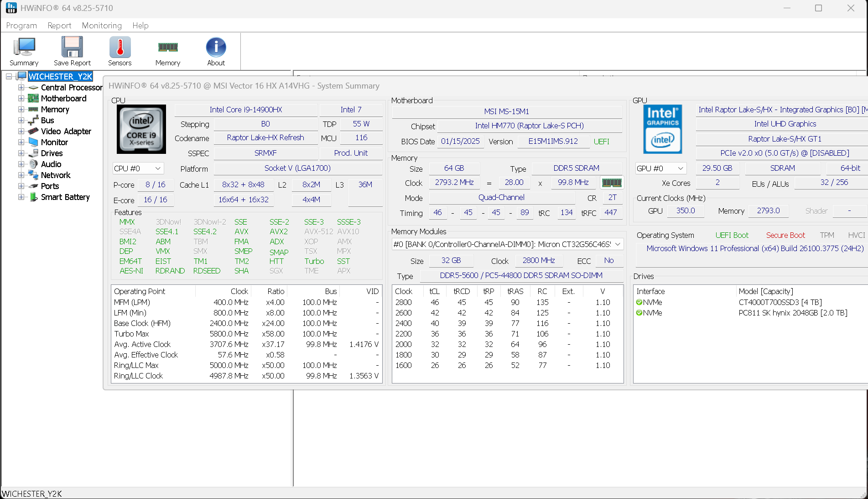Image resolution: width=868 pixels, height=499 pixels.
Task: Click the Bus tree node icon
Action: click(x=33, y=121)
